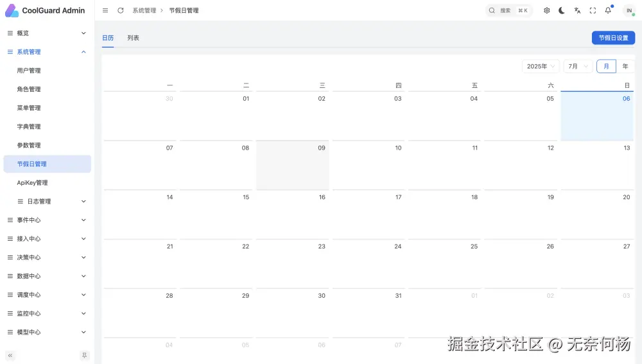Expand the 概览 menu chevron
This screenshot has height=364, width=642.
click(83, 33)
